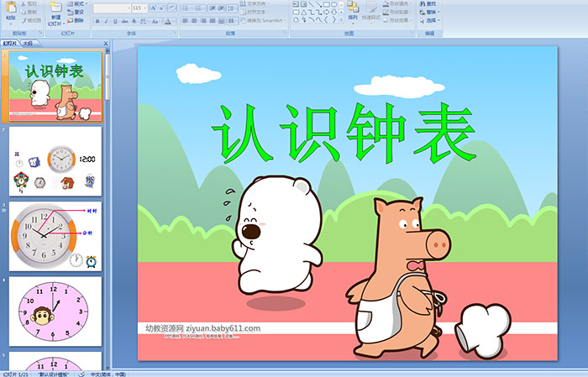Select the Slides (幻灯片) pane tab
Image resolution: width=588 pixels, height=377 pixels.
10,43
